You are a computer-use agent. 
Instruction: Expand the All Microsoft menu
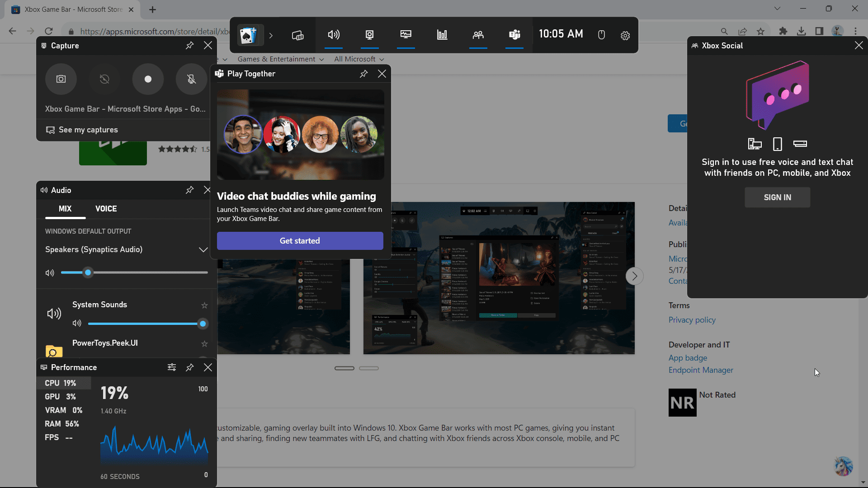coord(359,59)
